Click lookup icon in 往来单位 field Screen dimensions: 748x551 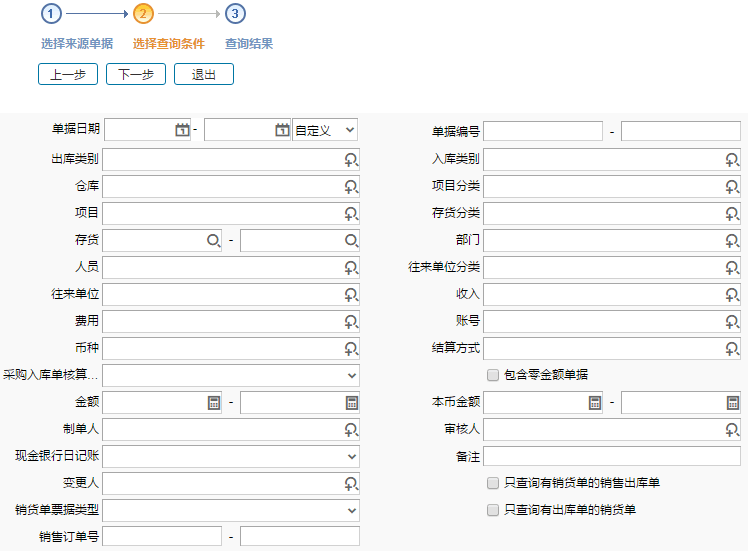351,295
